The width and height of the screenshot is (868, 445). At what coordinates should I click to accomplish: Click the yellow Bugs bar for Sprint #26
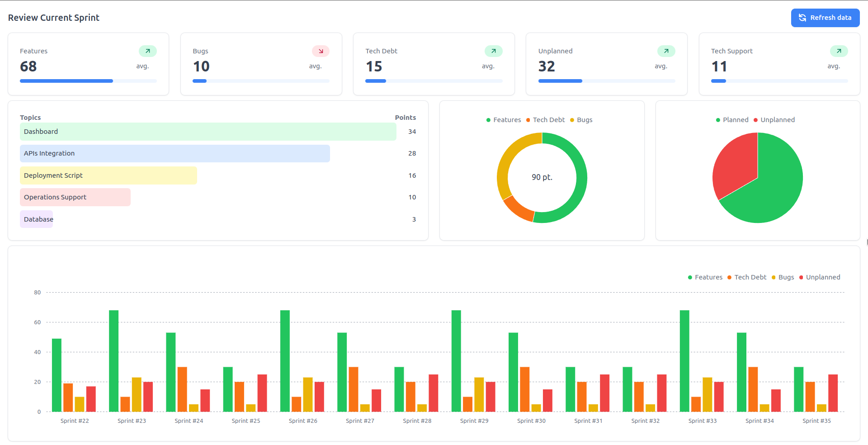[x=307, y=395]
